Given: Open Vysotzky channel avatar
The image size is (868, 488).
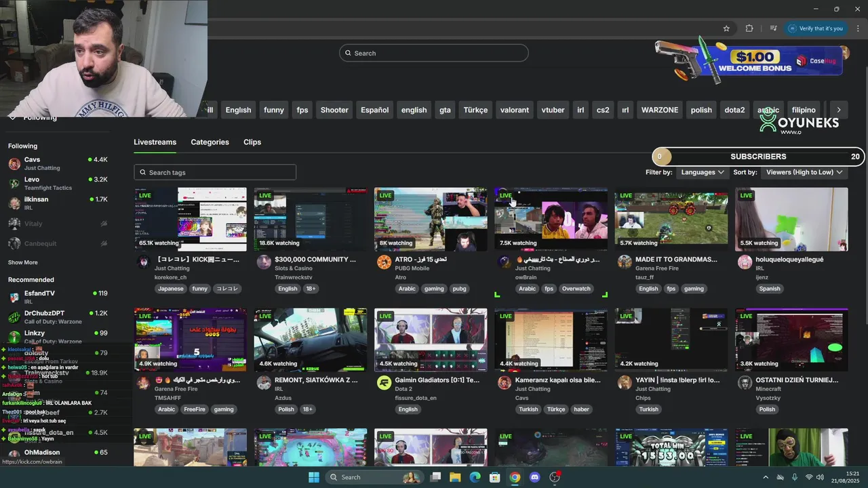Looking at the screenshot, I should 745,383.
